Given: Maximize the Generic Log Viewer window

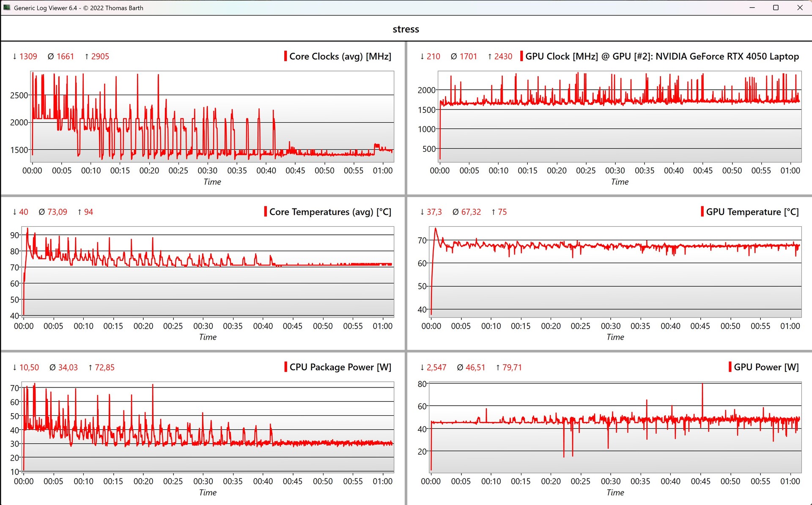Looking at the screenshot, I should (x=776, y=8).
